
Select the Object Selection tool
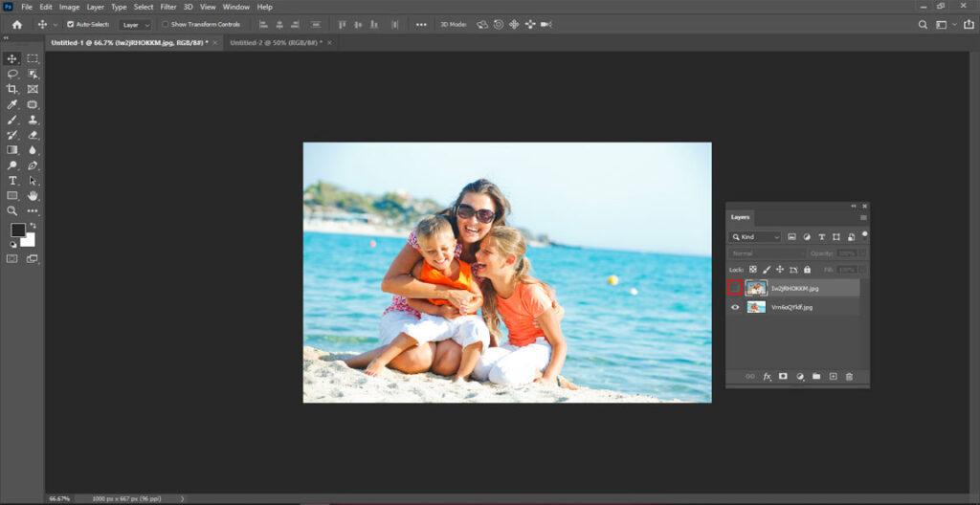coord(33,74)
